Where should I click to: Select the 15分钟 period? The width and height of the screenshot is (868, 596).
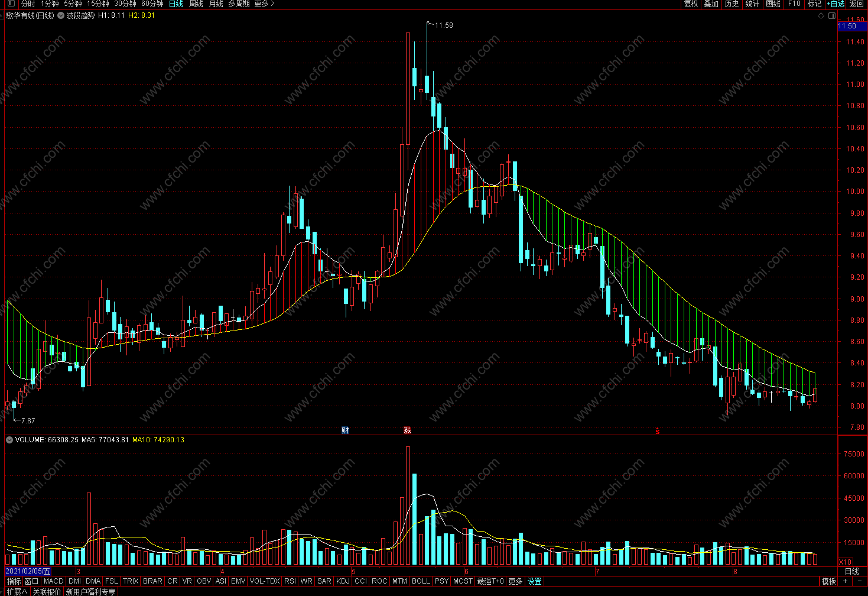[98, 4]
